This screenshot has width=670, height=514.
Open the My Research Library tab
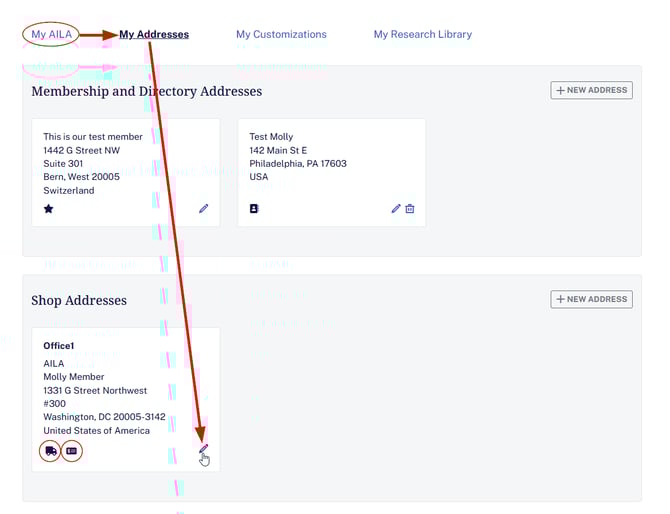click(422, 34)
